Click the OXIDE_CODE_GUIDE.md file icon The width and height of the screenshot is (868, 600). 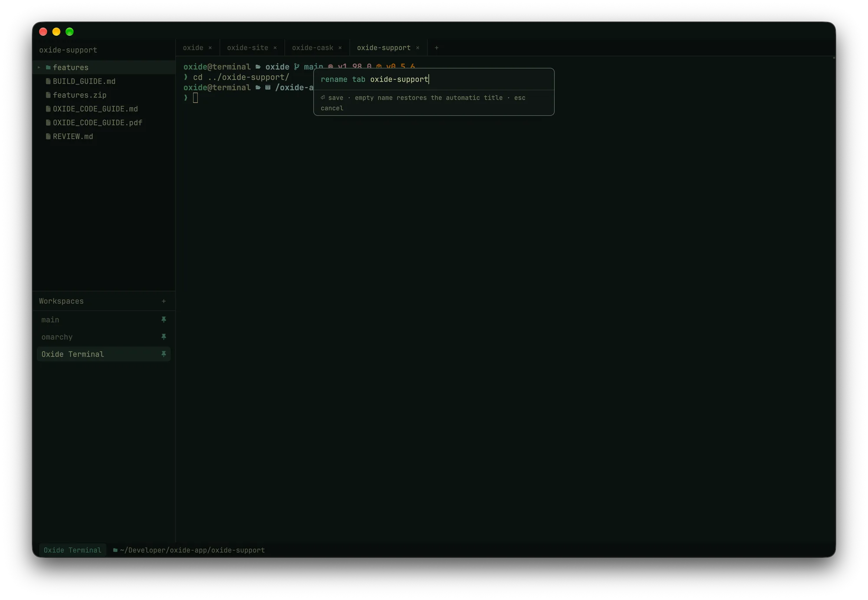48,109
